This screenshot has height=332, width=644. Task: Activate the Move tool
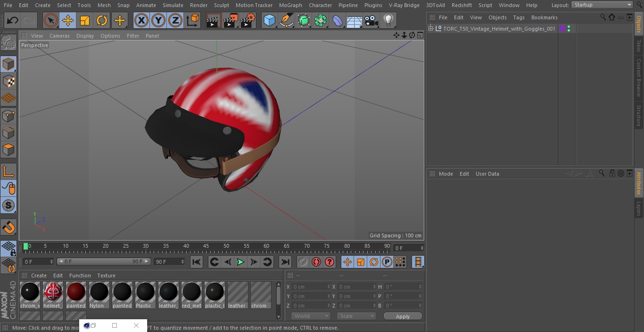click(68, 20)
